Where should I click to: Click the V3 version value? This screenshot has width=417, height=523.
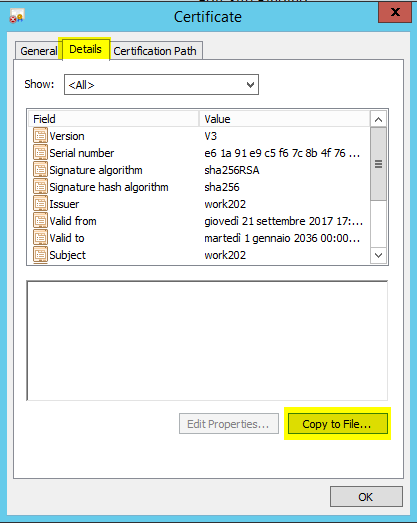[x=211, y=136]
